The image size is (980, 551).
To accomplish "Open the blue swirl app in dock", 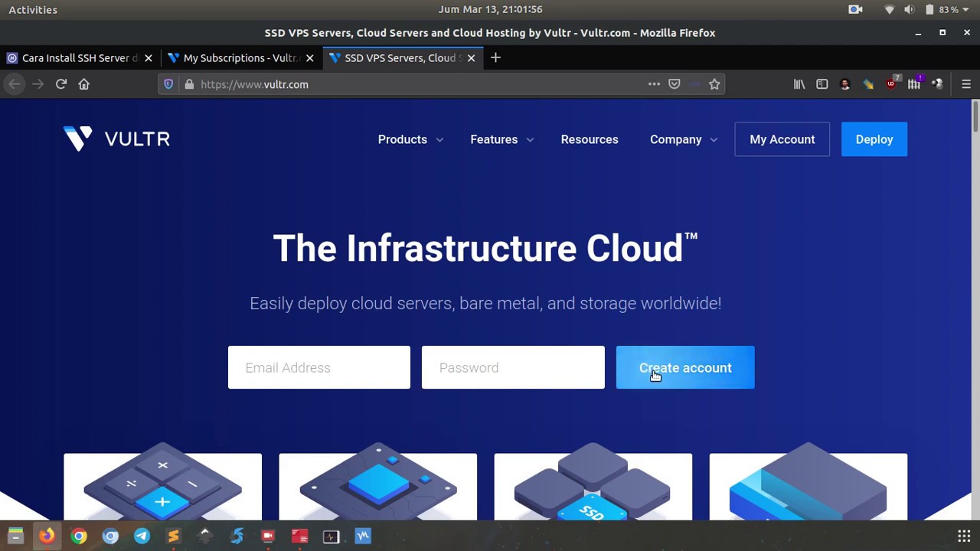I will (x=237, y=536).
